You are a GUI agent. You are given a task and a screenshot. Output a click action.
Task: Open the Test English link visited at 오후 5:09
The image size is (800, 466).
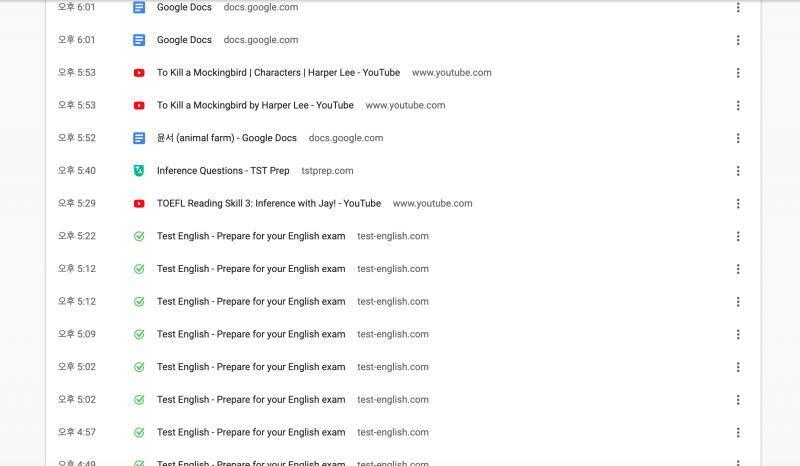coord(251,334)
